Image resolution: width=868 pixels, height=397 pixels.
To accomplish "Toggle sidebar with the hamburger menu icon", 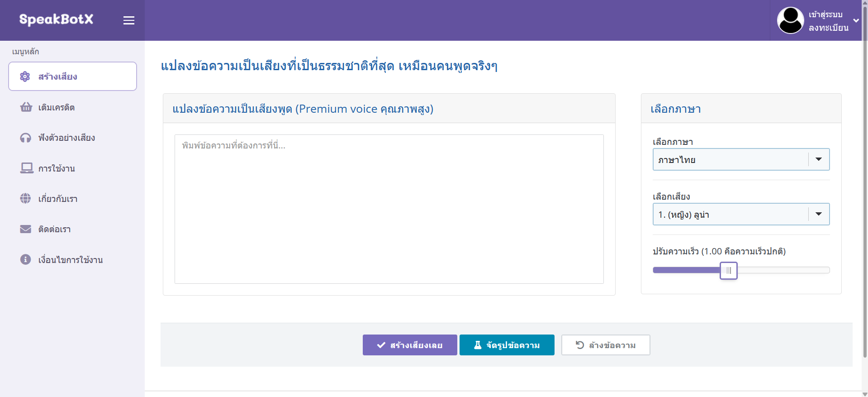I will click(x=129, y=20).
